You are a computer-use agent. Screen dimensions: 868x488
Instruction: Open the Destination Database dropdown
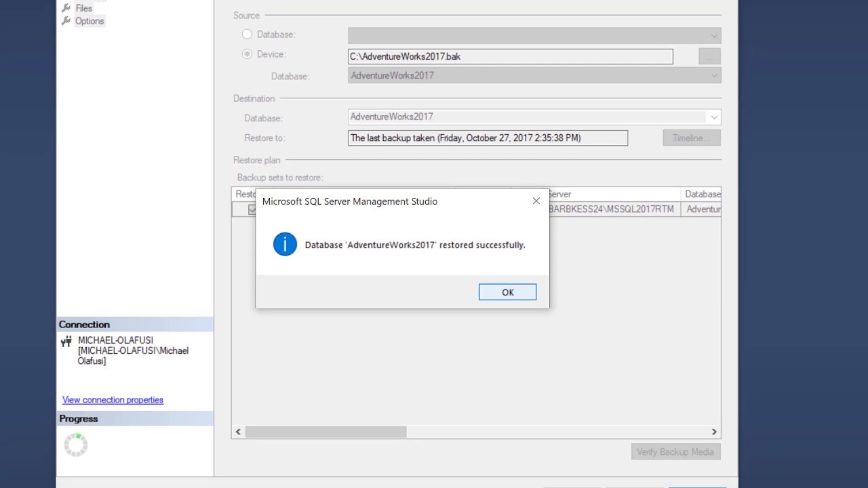click(534, 117)
